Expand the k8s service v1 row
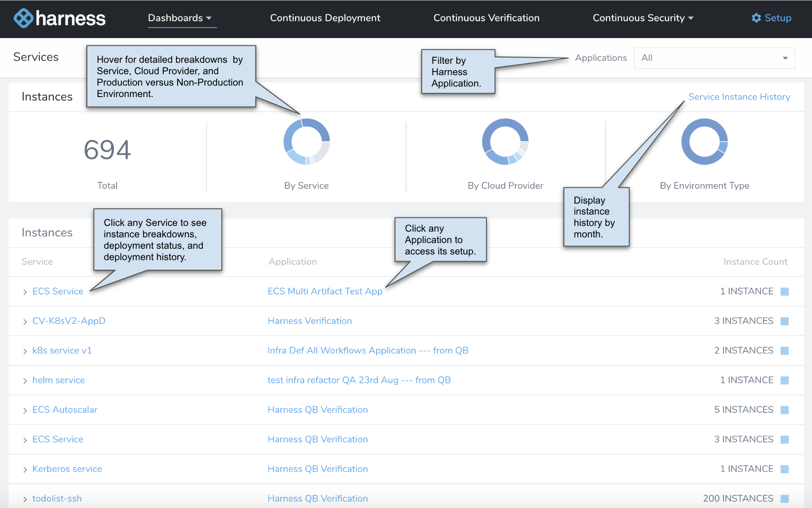 coord(25,351)
